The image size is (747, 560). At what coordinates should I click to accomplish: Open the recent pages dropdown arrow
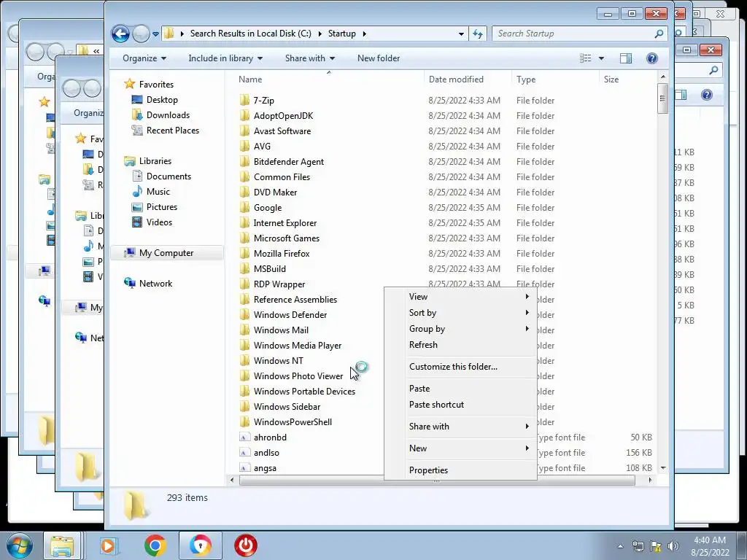(x=155, y=34)
